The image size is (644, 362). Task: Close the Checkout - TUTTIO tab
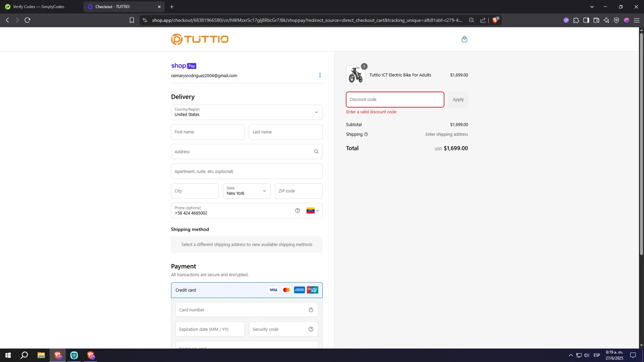pyautogui.click(x=159, y=7)
